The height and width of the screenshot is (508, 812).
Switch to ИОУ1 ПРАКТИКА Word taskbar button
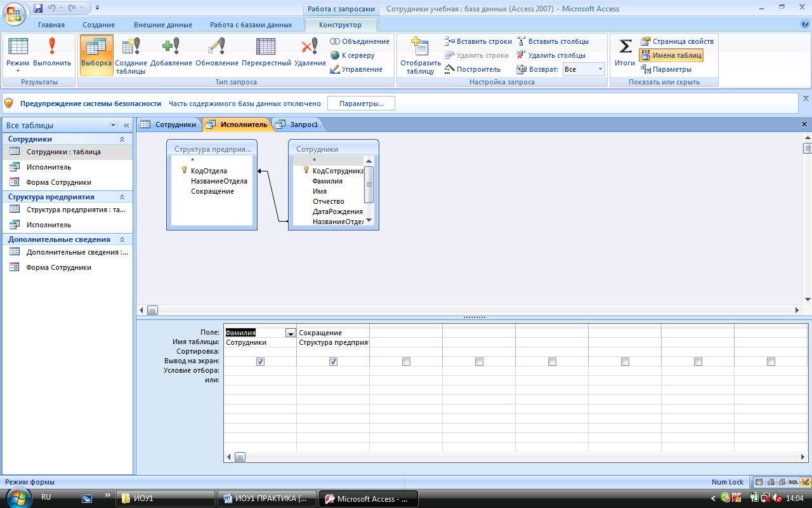click(x=266, y=498)
